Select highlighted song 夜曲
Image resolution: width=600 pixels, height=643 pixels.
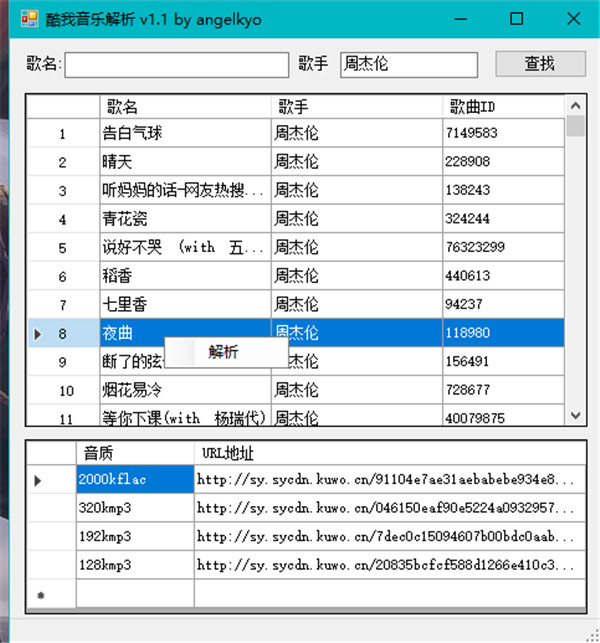tap(185, 333)
